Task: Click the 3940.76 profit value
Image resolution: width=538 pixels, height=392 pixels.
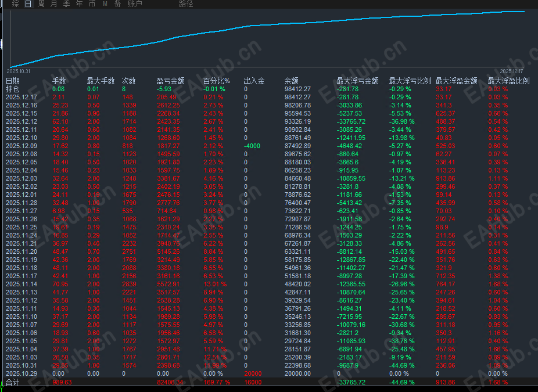Action: coord(168,243)
